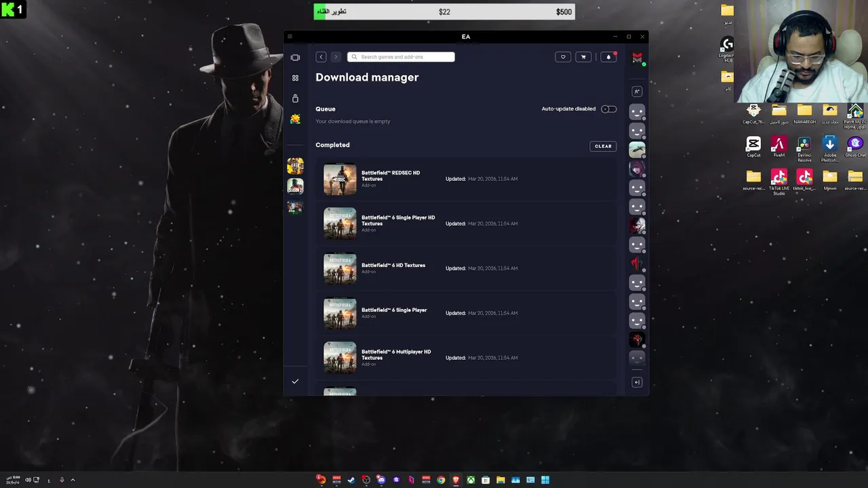Screen dimensions: 868x488
Task: Click the microphone icon in system tray
Action: [62, 480]
